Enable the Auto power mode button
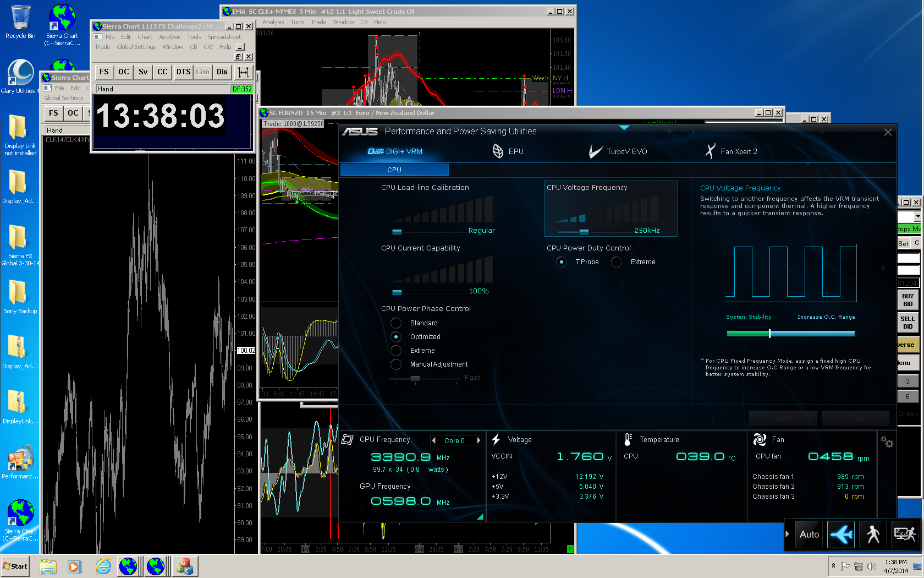 click(809, 534)
